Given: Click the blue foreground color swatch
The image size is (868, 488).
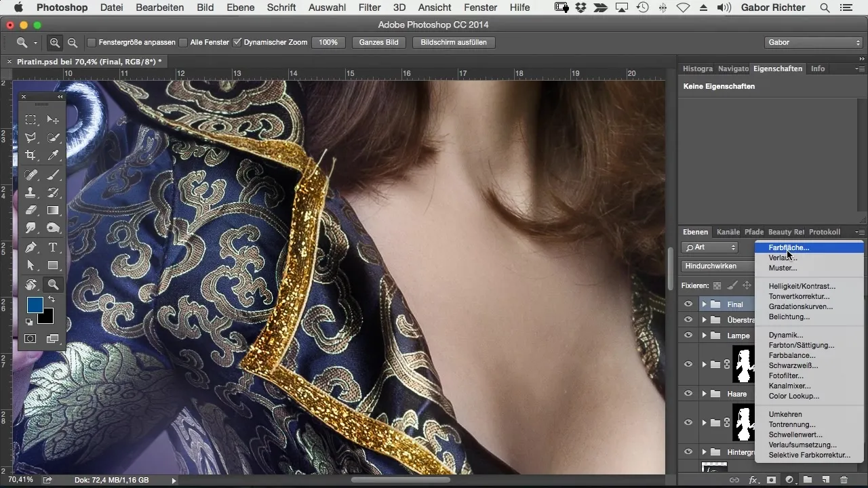Looking at the screenshot, I should 35,305.
